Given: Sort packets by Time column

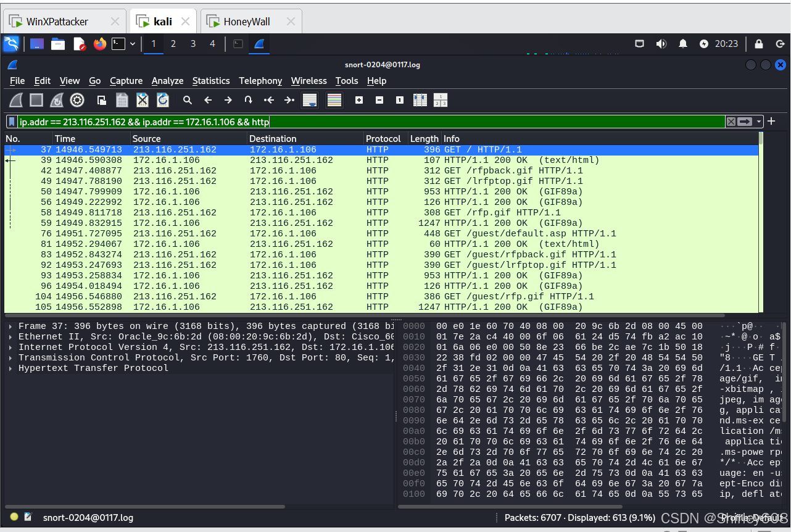Looking at the screenshot, I should [91, 139].
